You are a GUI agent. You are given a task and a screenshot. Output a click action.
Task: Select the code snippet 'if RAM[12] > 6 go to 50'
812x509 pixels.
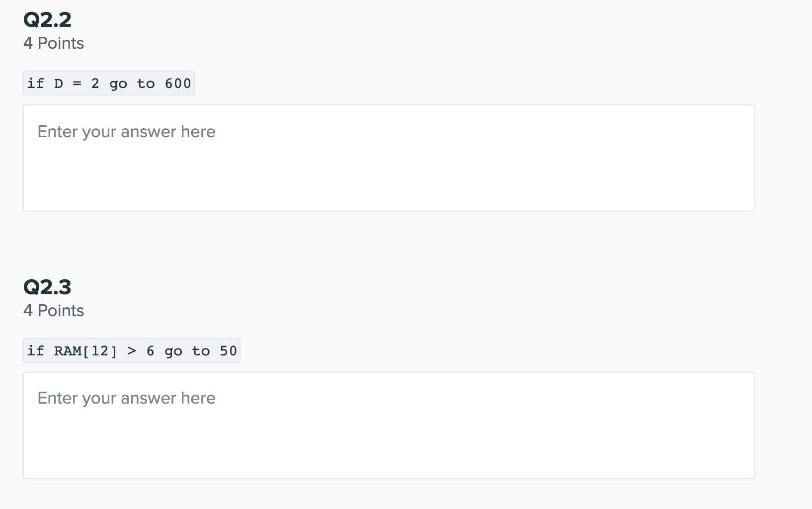tap(131, 350)
